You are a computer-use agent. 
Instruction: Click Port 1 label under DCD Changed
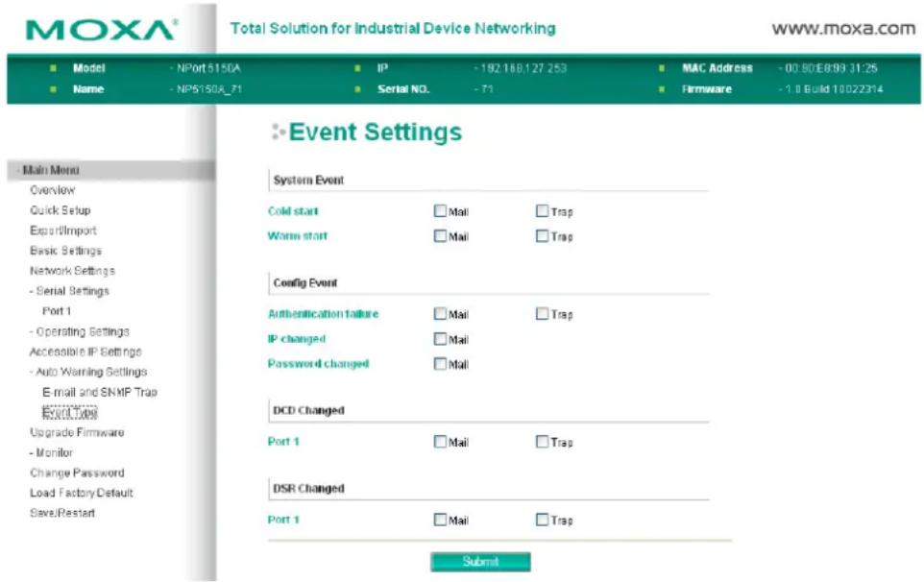(283, 441)
